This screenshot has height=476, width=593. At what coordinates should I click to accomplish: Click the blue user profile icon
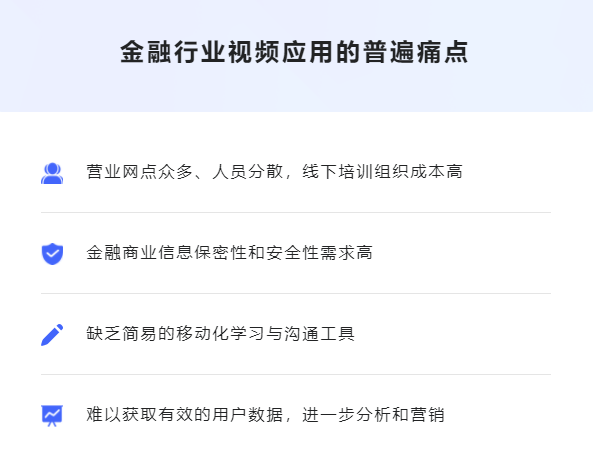pyautogui.click(x=52, y=173)
